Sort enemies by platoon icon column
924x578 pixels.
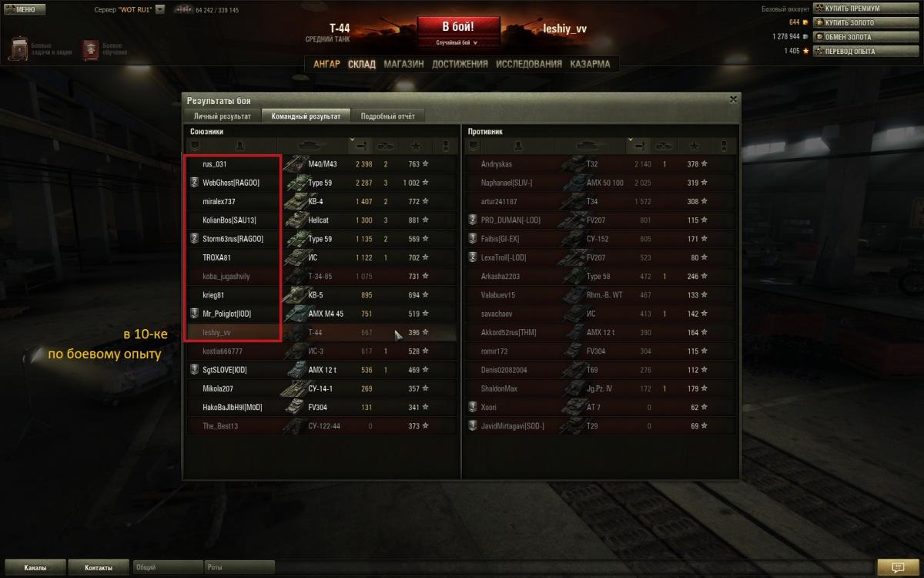[x=473, y=145]
